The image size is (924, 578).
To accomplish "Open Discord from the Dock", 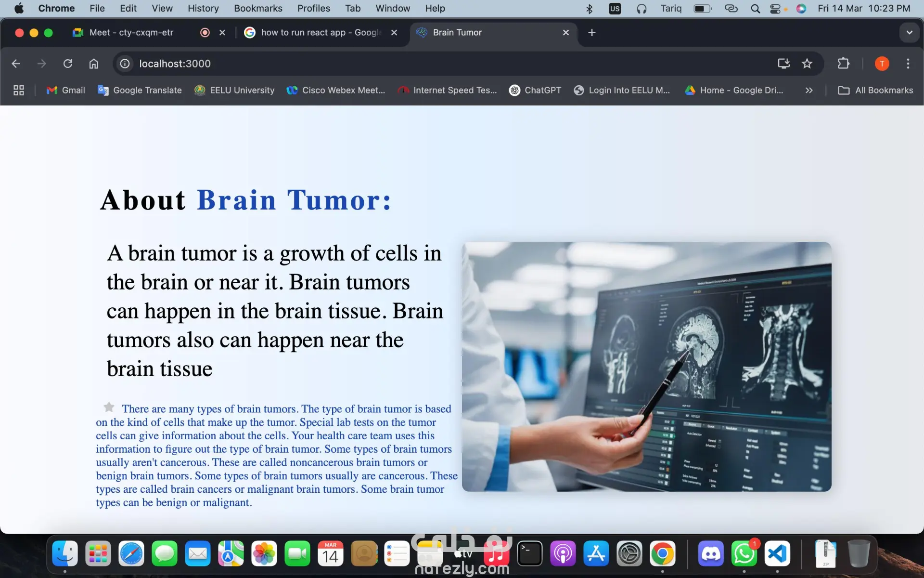I will (711, 553).
